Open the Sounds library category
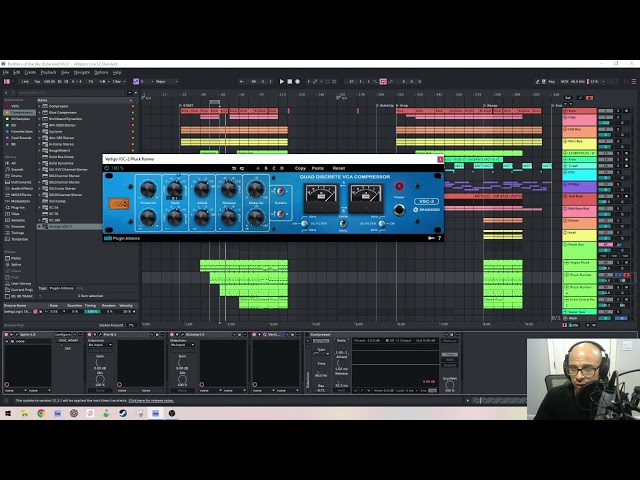Viewport: 640px width, 480px height. click(17, 169)
